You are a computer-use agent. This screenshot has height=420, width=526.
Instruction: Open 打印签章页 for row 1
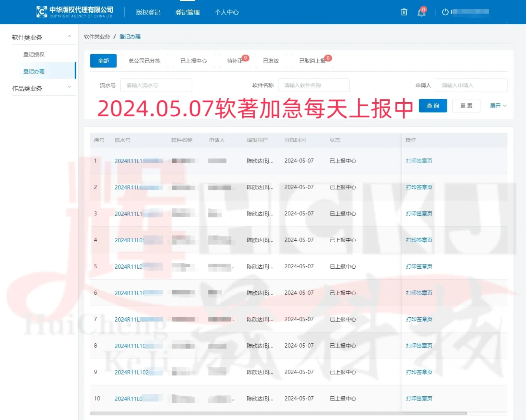click(419, 160)
